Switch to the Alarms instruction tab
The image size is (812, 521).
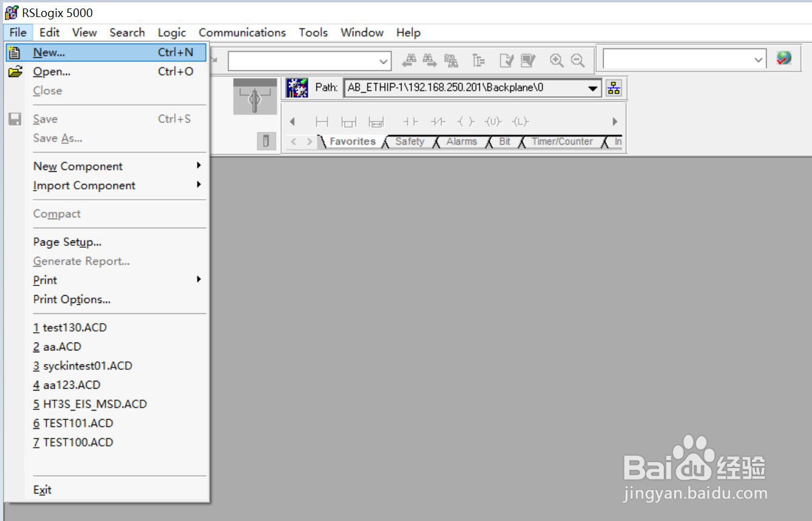(x=461, y=141)
